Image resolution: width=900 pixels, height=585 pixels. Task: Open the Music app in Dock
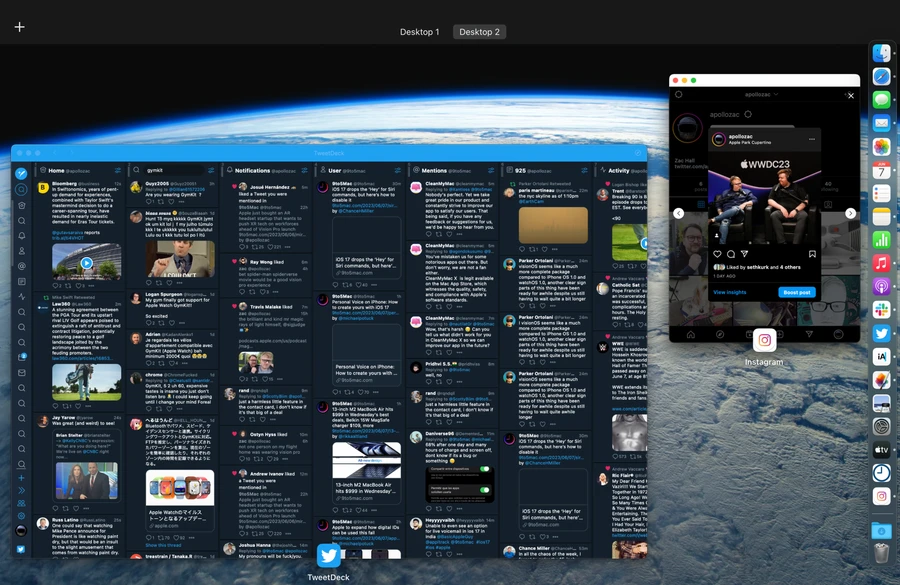click(x=881, y=263)
